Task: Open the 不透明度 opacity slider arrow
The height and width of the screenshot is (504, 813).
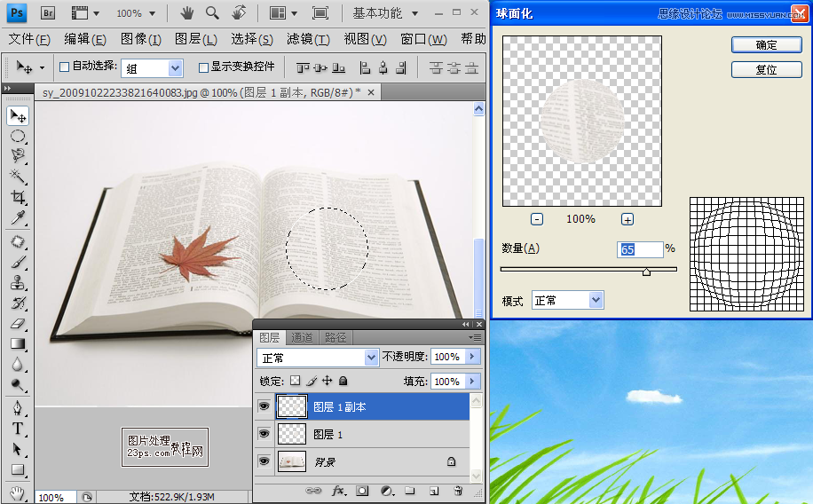Action: (x=472, y=356)
